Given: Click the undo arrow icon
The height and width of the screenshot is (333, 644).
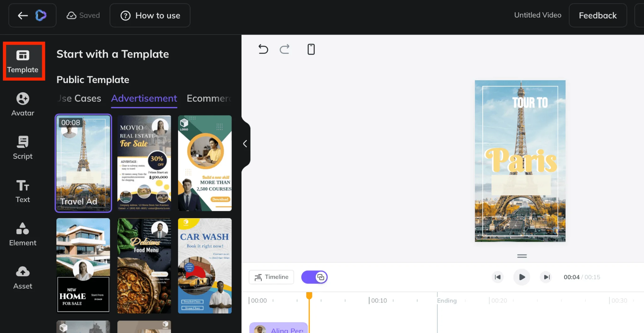Looking at the screenshot, I should tap(263, 49).
